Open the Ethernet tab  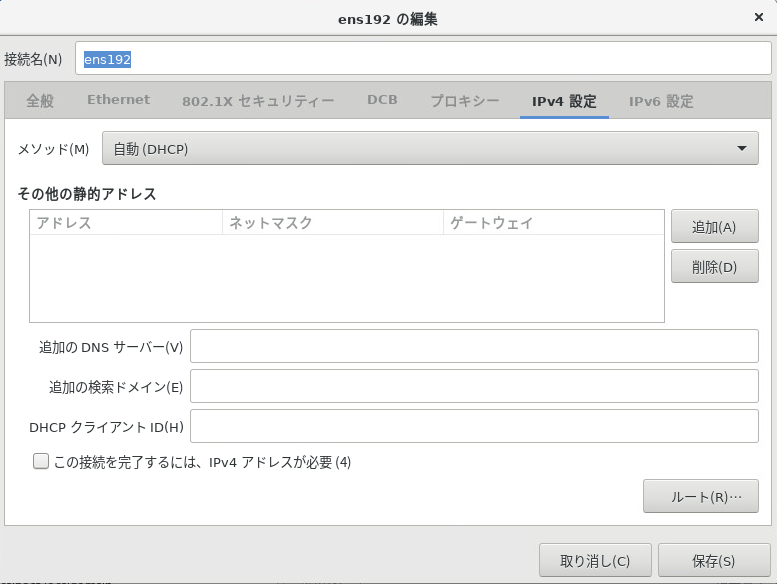[118, 100]
